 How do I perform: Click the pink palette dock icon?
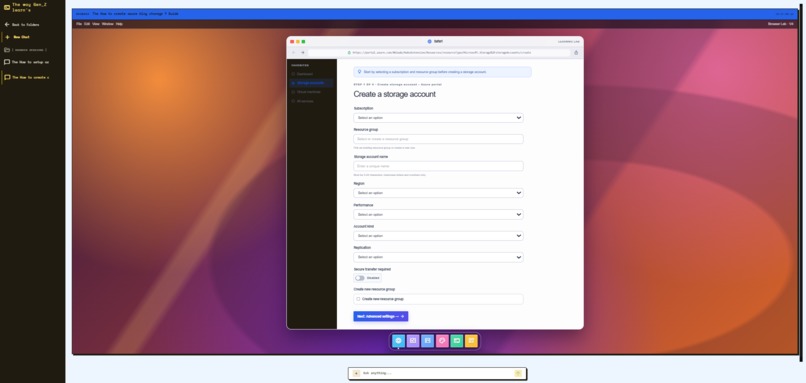[442, 341]
